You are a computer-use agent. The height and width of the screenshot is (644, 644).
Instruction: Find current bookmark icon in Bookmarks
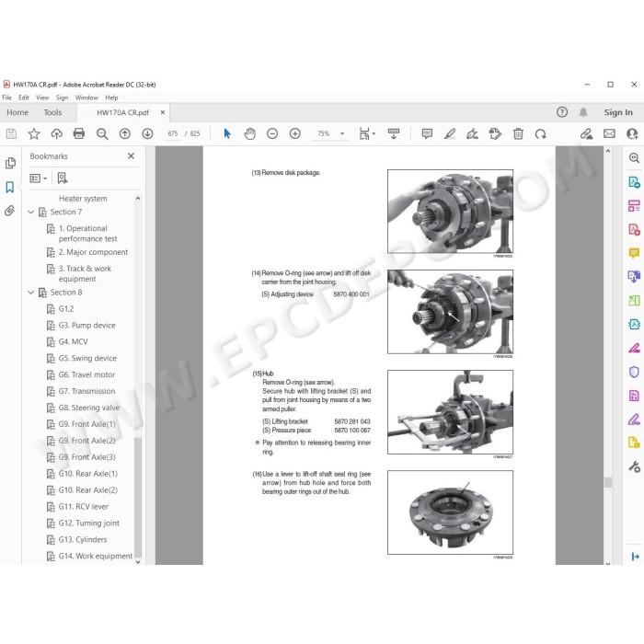(x=62, y=178)
